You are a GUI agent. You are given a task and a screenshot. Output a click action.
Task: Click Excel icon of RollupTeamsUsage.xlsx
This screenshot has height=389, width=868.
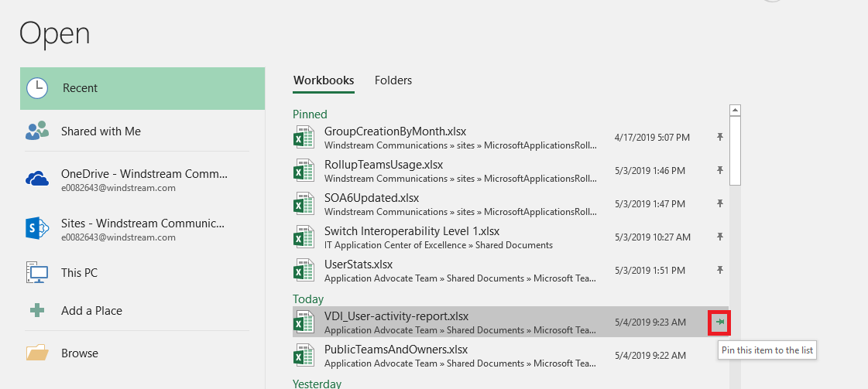(x=304, y=170)
